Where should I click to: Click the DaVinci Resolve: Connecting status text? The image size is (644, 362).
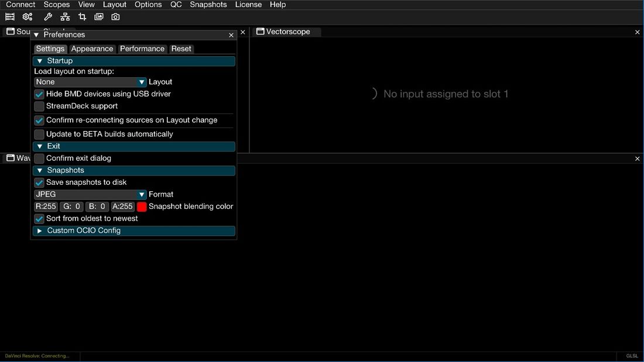[37, 356]
